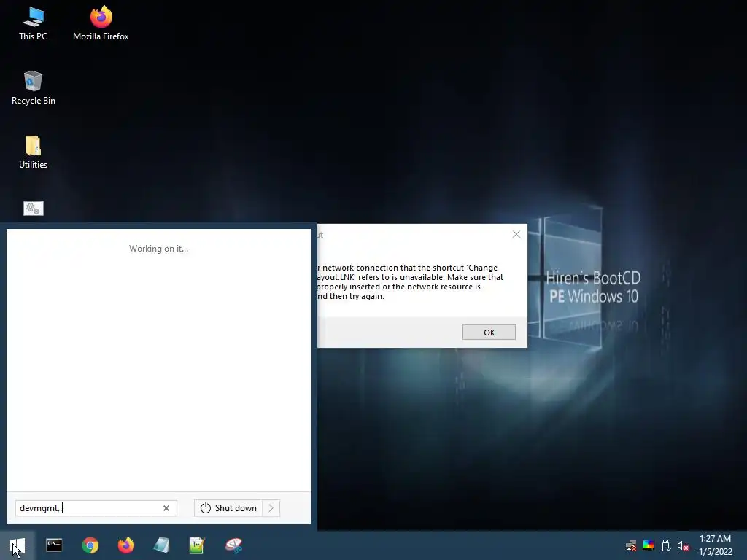Open the Recycle Bin desktop icon

33,87
